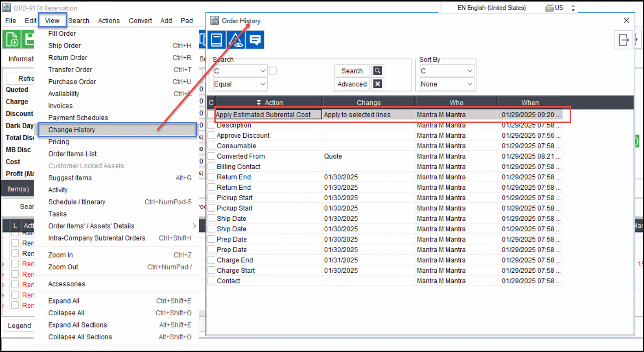Check the box for the Description row
644x352 pixels.
pos(212,125)
